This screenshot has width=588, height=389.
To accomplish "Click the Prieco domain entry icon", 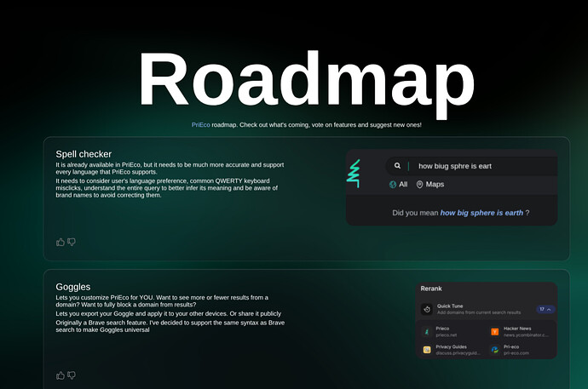I will click(427, 331).
